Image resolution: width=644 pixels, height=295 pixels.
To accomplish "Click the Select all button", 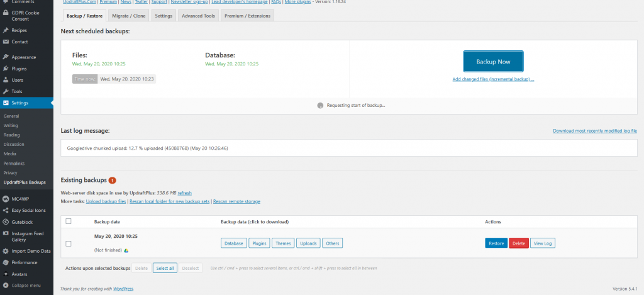I will click(x=165, y=269).
